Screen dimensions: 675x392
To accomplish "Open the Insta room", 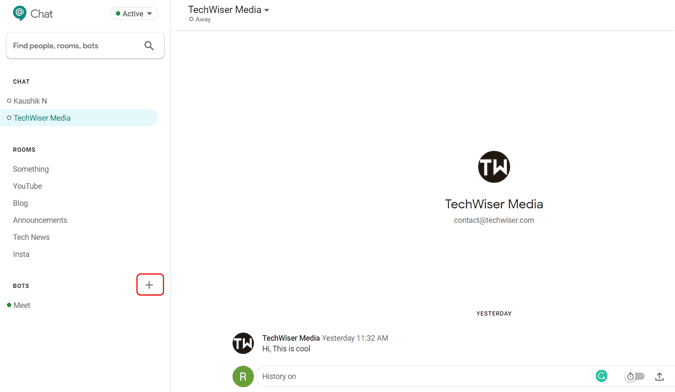I will (21, 254).
